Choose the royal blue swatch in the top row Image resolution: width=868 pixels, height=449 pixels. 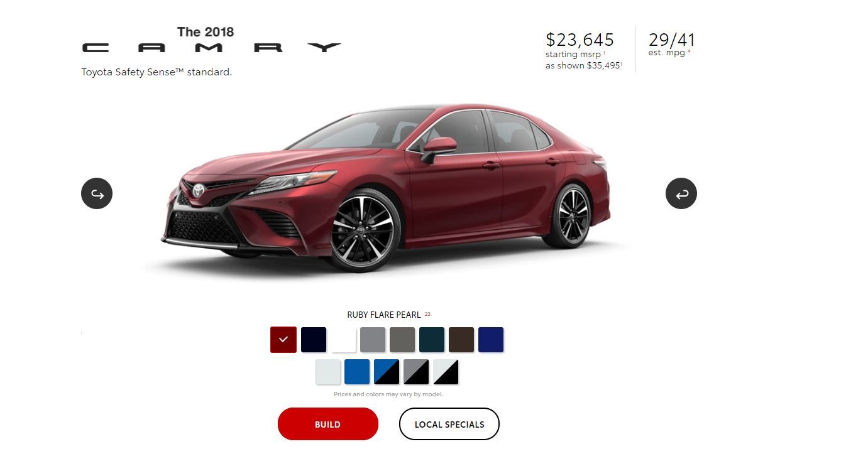tap(491, 340)
